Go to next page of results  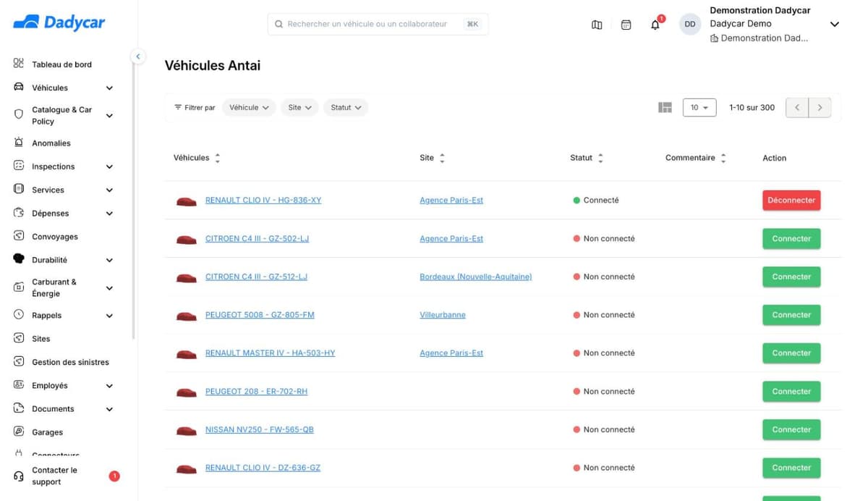(x=820, y=107)
